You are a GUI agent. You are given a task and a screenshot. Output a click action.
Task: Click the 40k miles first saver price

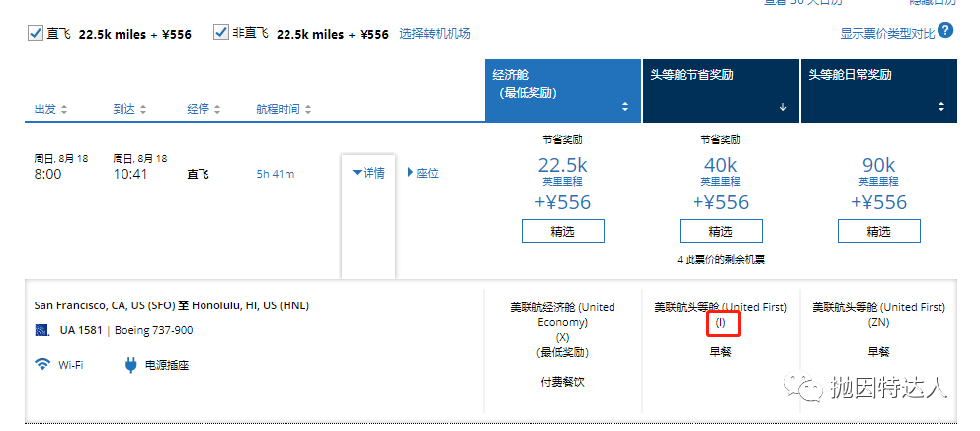(720, 166)
